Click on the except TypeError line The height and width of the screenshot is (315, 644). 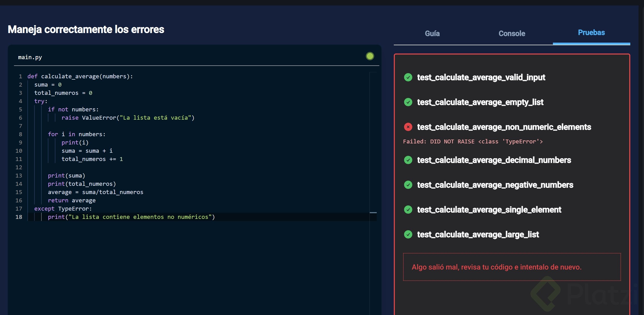point(63,209)
